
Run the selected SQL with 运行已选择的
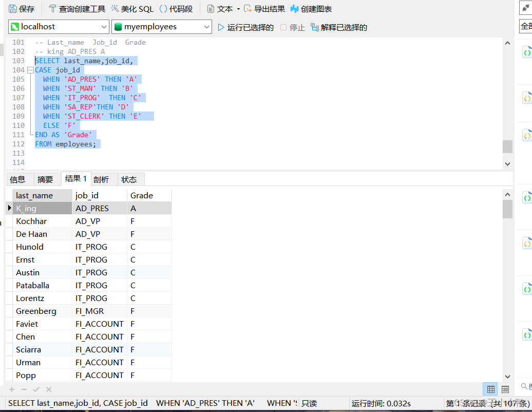tap(245, 27)
